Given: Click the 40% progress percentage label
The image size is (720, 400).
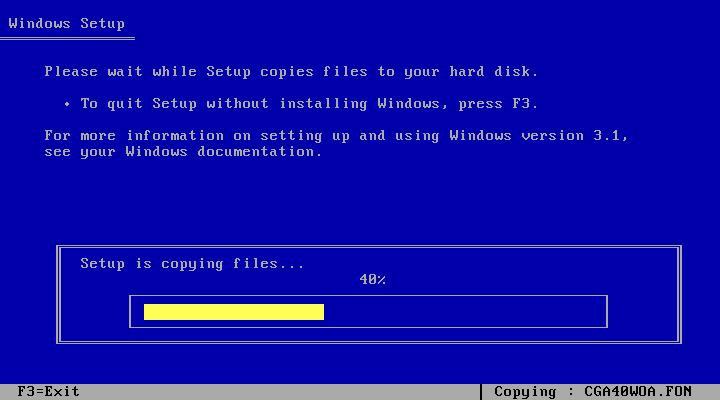Looking at the screenshot, I should pyautogui.click(x=372, y=279).
